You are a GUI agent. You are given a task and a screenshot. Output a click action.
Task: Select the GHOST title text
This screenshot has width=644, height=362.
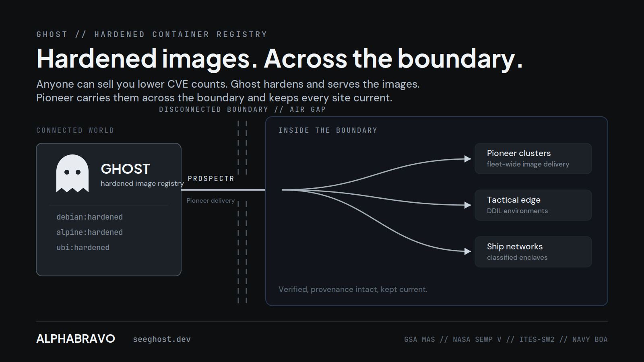coord(125,169)
